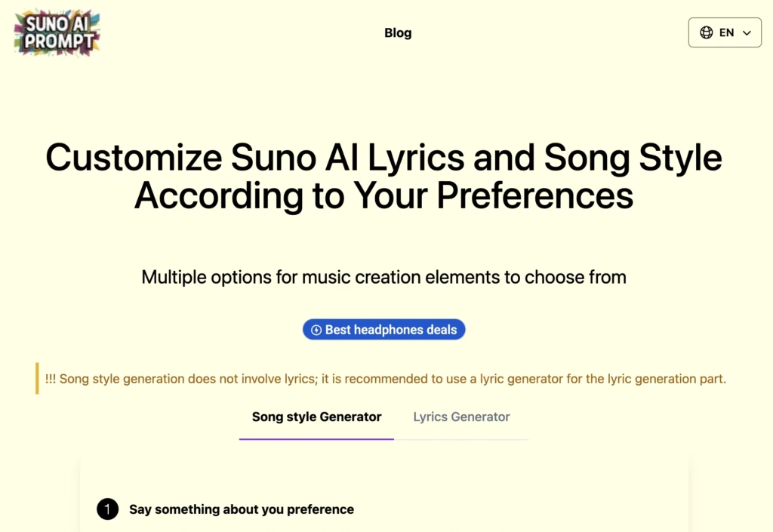The width and height of the screenshot is (773, 532).
Task: Click the Say something about you preference heading
Action: click(x=241, y=509)
